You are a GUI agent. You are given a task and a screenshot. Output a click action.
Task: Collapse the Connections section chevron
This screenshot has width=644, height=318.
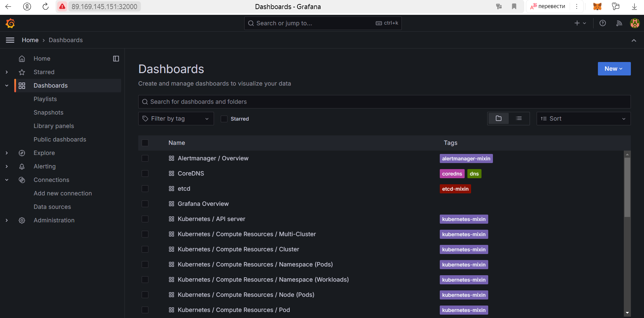[x=7, y=180]
